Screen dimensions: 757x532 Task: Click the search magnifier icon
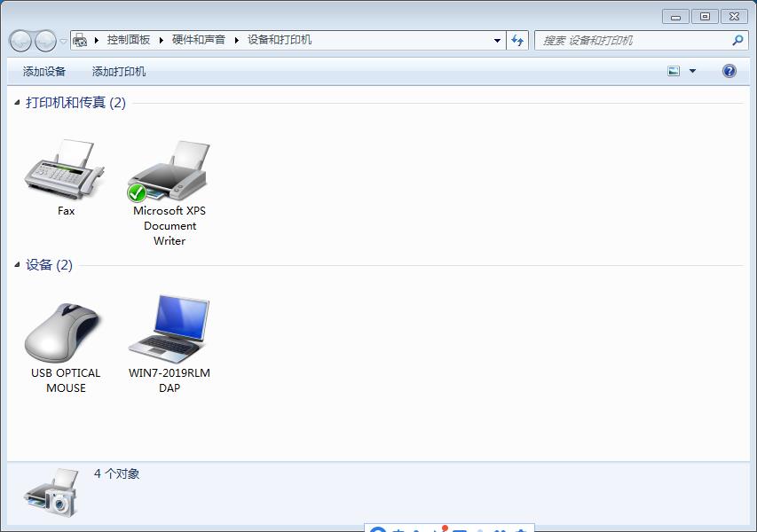coord(737,40)
